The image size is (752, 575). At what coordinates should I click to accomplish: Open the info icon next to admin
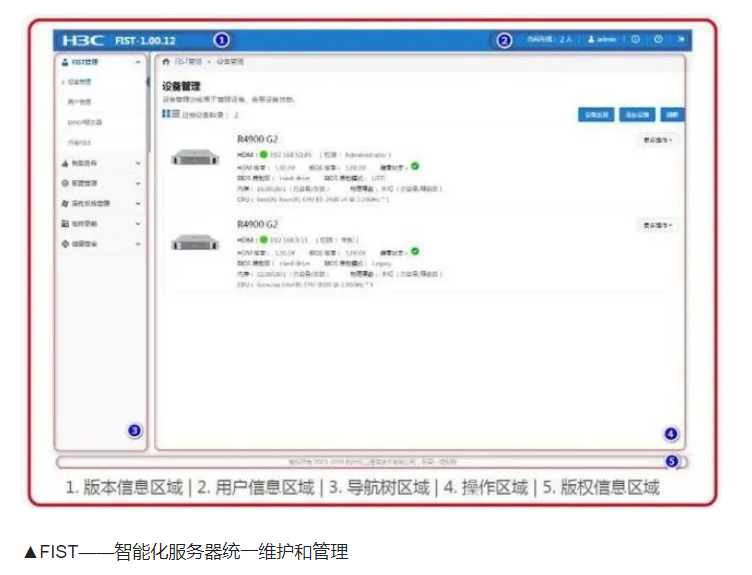point(635,39)
